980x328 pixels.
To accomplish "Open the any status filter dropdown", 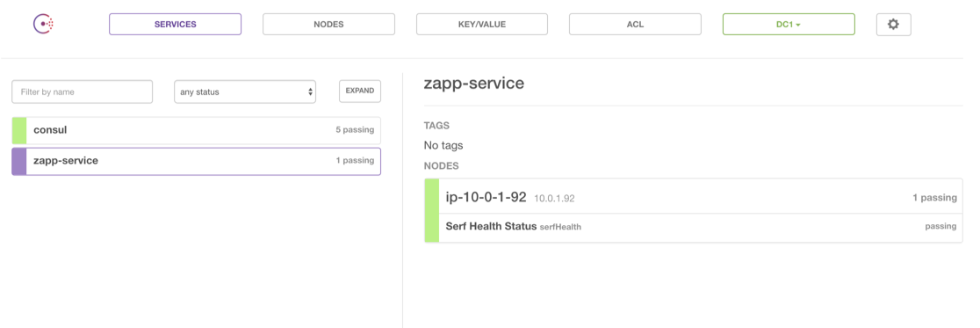I will 245,91.
